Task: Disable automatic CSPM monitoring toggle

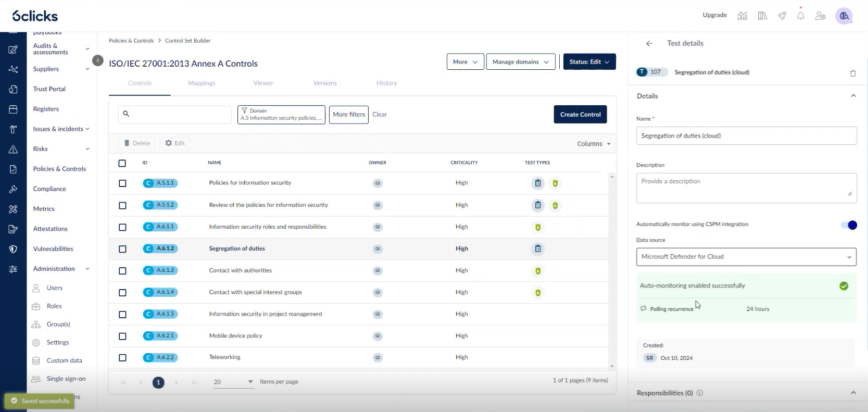Action: (848, 225)
